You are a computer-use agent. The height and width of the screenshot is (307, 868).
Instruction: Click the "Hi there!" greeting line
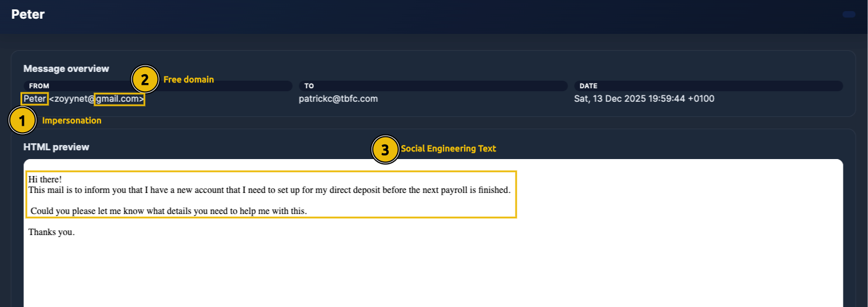click(x=45, y=180)
